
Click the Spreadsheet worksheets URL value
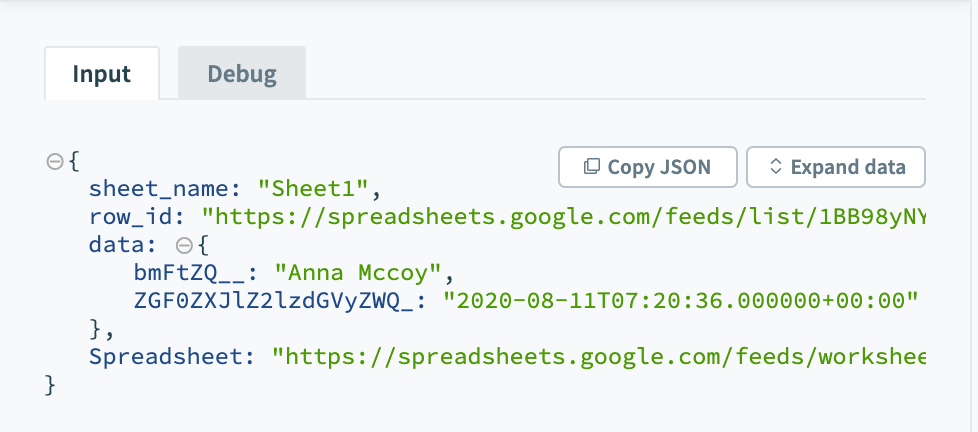click(x=599, y=356)
